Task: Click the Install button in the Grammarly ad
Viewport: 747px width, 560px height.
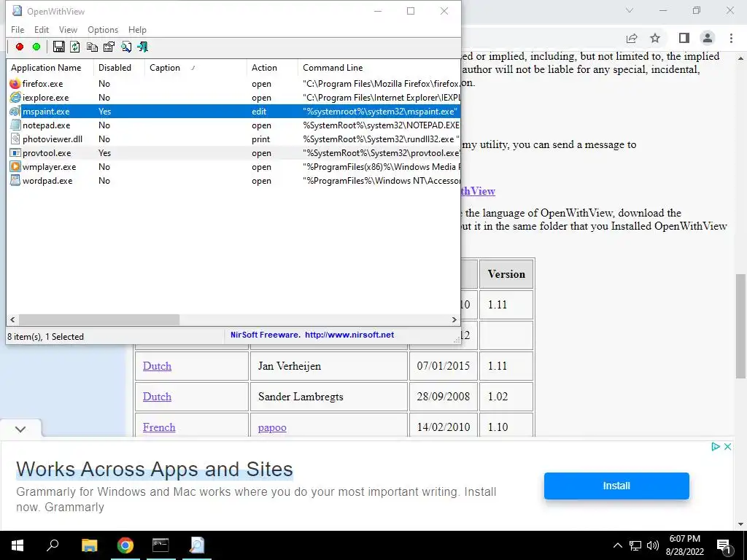Action: click(x=616, y=486)
